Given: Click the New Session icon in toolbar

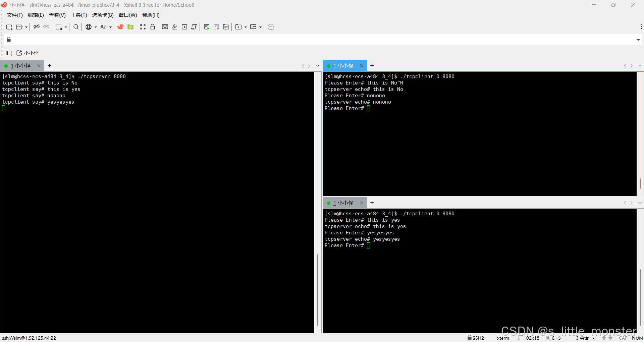Looking at the screenshot, I should point(9,27).
